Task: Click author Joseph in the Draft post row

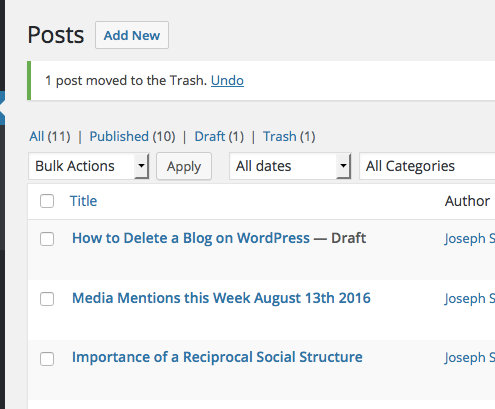Action: point(469,239)
